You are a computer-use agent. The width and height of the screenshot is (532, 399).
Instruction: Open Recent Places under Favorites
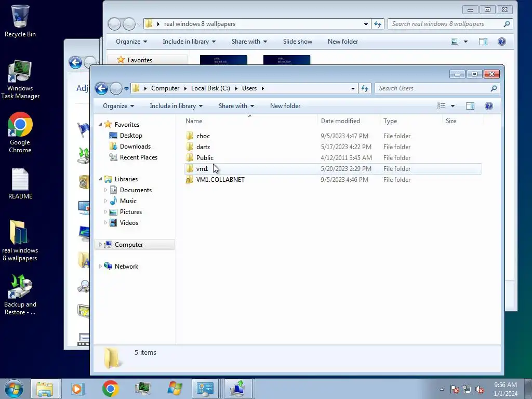(138, 157)
